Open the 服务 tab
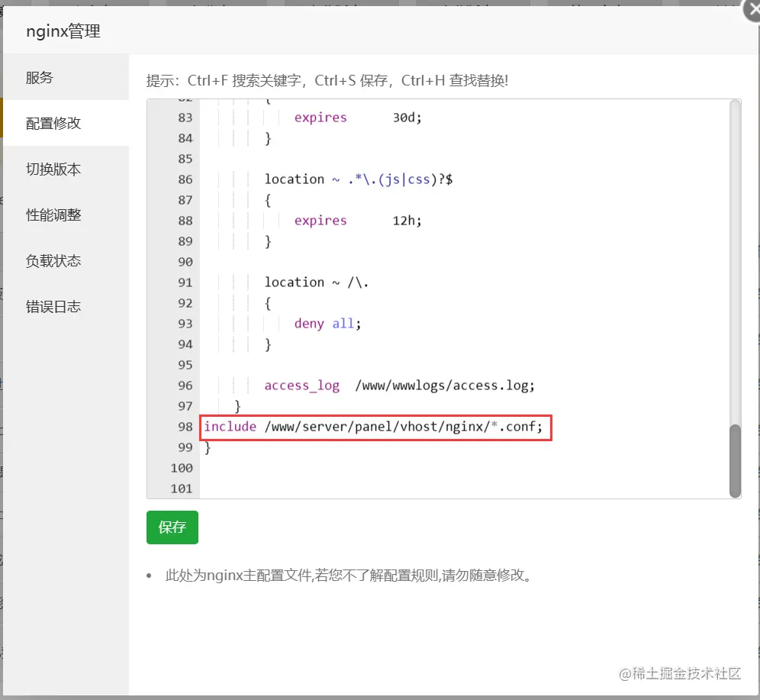Image resolution: width=760 pixels, height=700 pixels. click(66, 77)
